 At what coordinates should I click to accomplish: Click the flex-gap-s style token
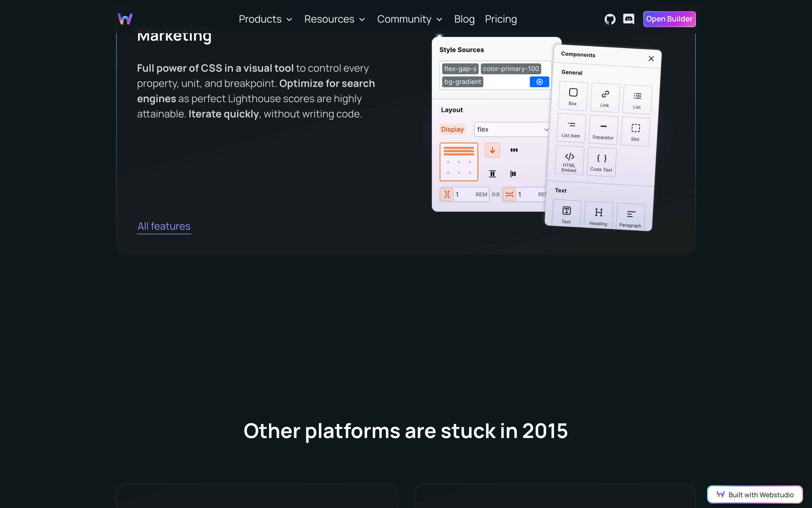click(460, 69)
